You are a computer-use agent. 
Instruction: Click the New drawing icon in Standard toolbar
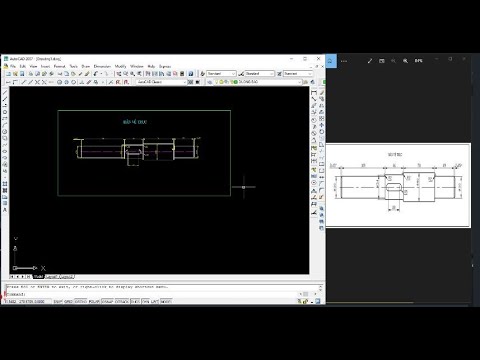coord(8,74)
